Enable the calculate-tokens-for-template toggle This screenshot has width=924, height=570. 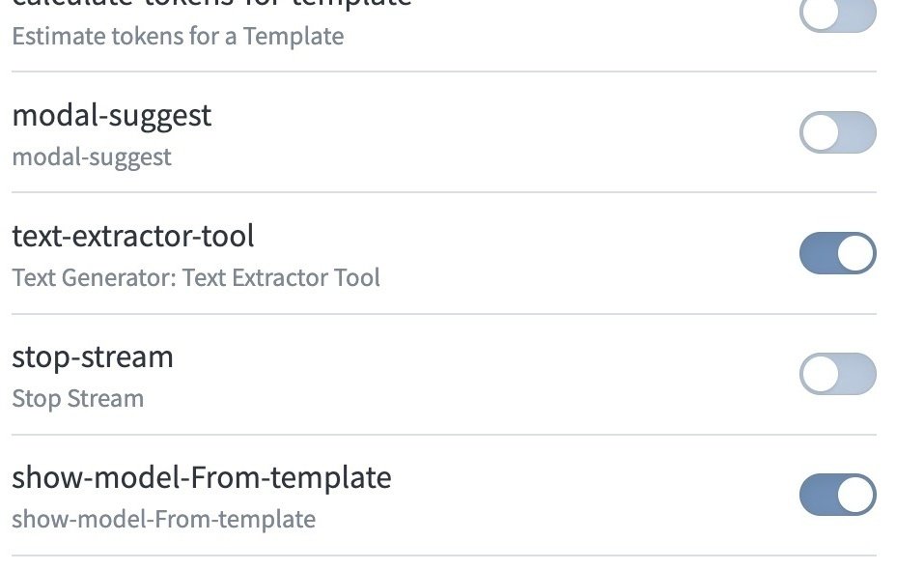(x=836, y=14)
